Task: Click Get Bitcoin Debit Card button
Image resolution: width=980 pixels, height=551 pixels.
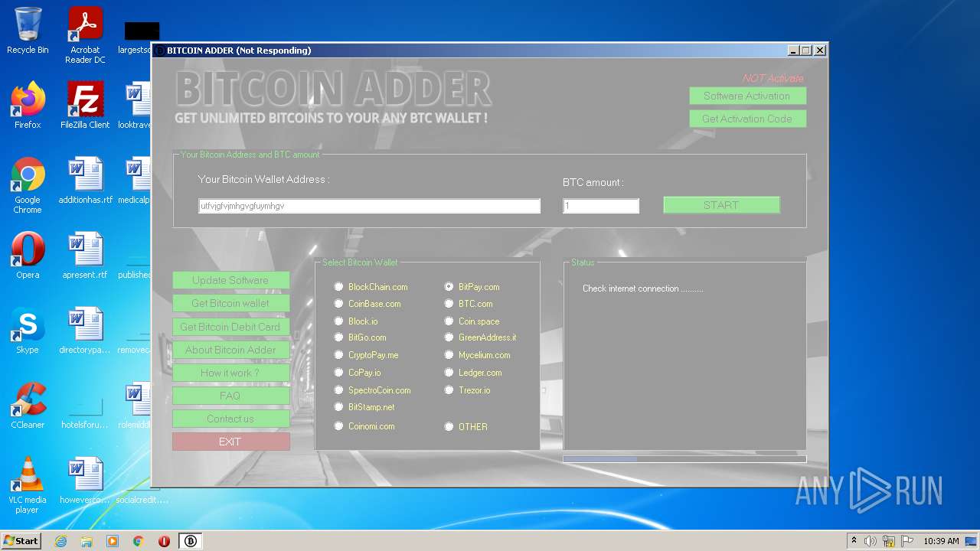Action: point(230,327)
